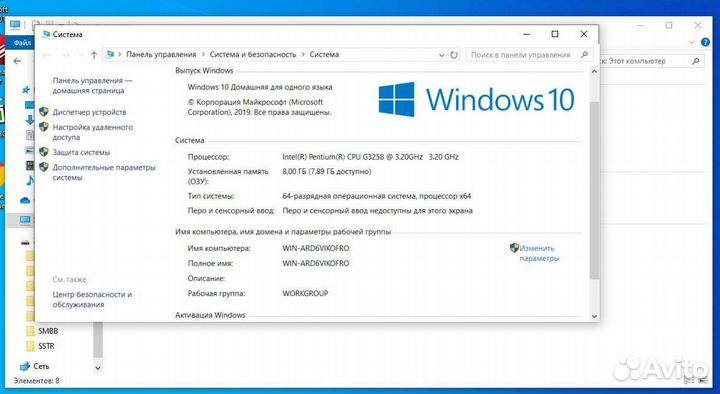Viewport: 720px width, 394px height.
Task: Minimize the Система window
Action: point(527,34)
